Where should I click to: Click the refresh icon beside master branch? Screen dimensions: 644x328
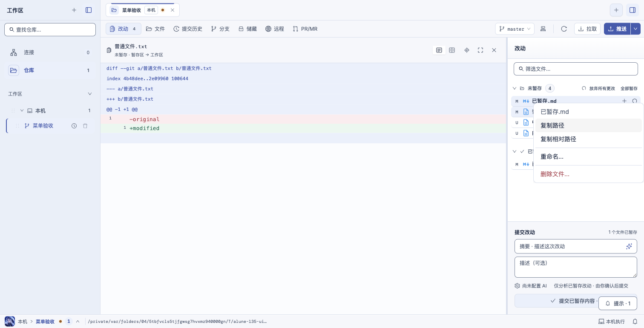click(564, 29)
